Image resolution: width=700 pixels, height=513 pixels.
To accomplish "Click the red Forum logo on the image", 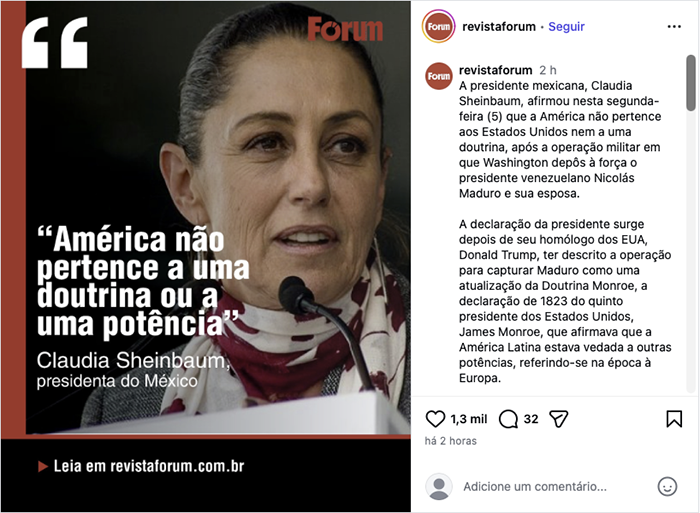I will 345,29.
